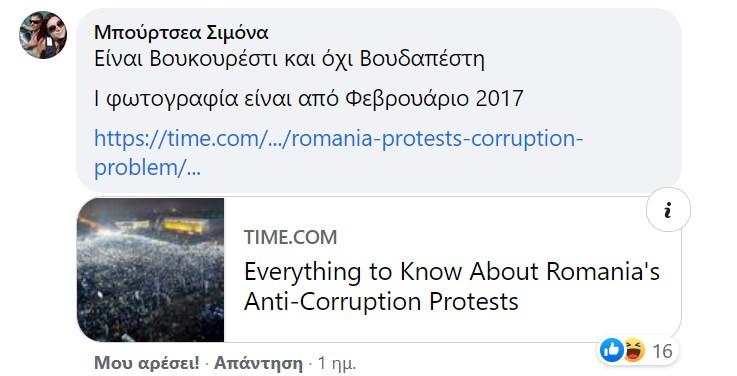Open the commenter's round profile picture

(43, 35)
